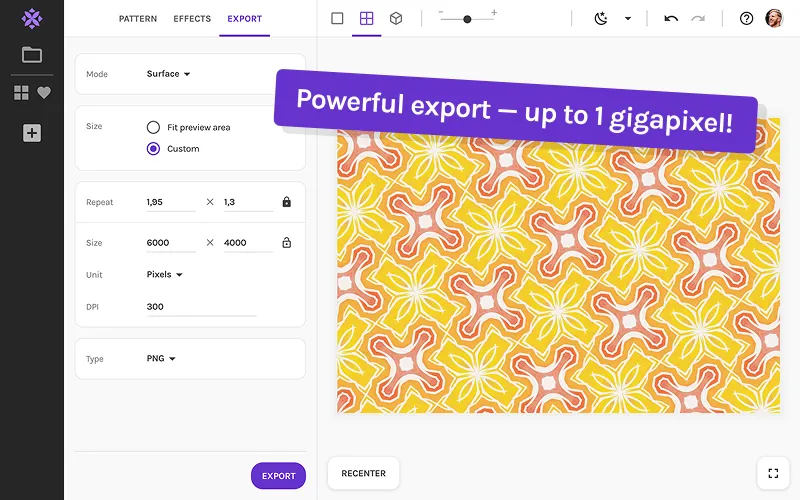Click the Unit label text
The image size is (800, 500).
94,274
